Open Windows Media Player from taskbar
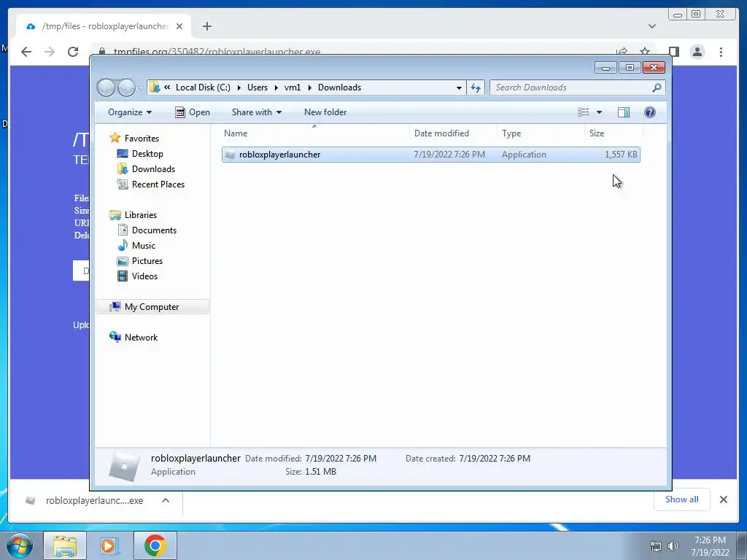The image size is (747, 560). (x=109, y=545)
